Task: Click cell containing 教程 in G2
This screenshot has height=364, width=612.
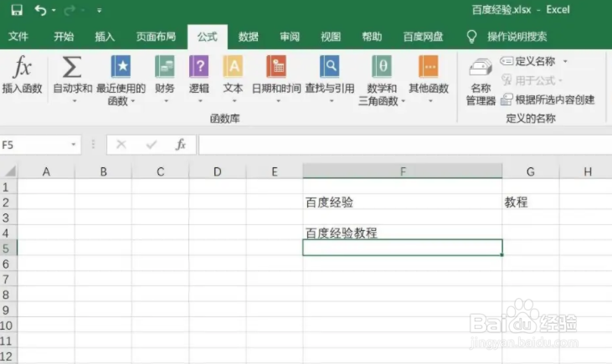Action: pos(531,203)
